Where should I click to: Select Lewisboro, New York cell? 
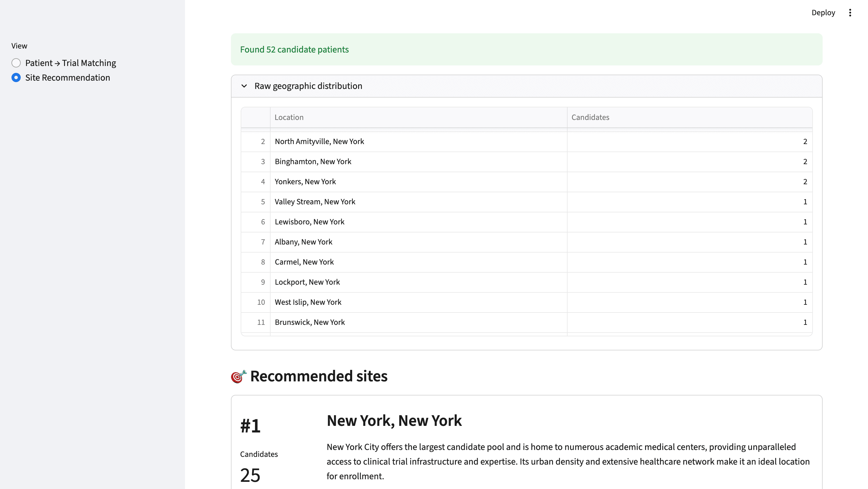(418, 222)
